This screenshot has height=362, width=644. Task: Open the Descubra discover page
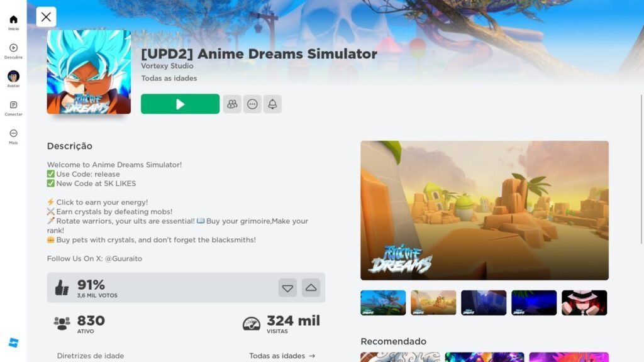[14, 52]
